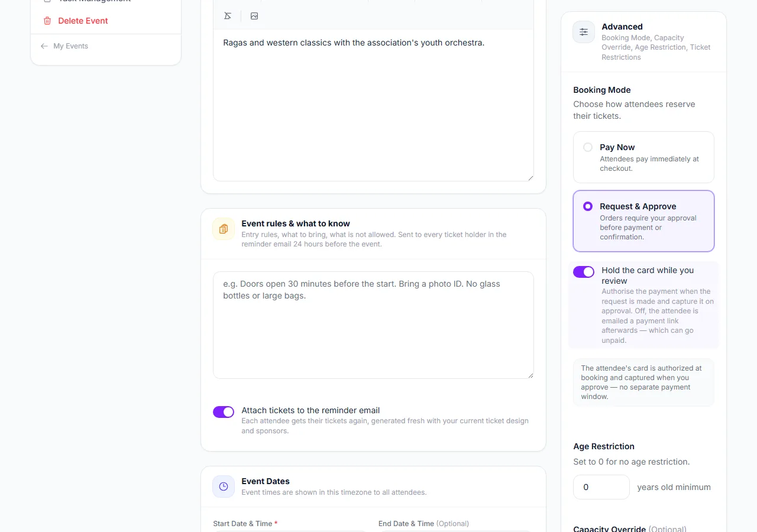Click the "Event rules & what to know" title
The height and width of the screenshot is (532, 757).
point(296,223)
